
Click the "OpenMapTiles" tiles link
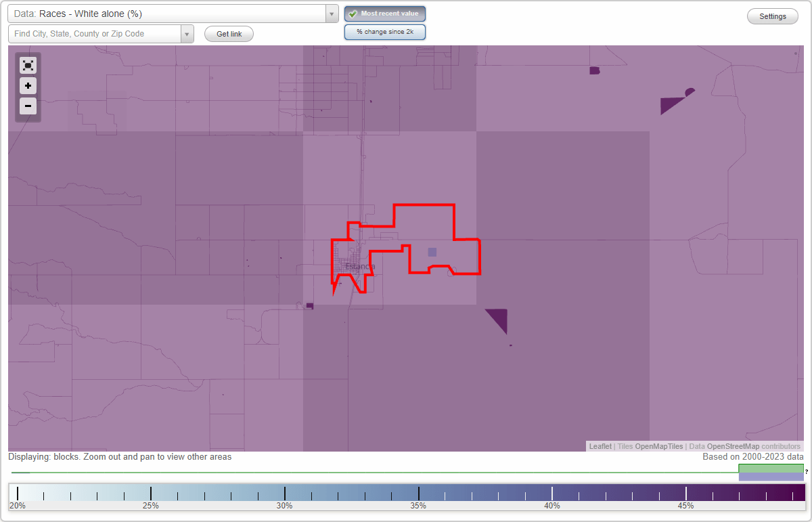[659, 446]
